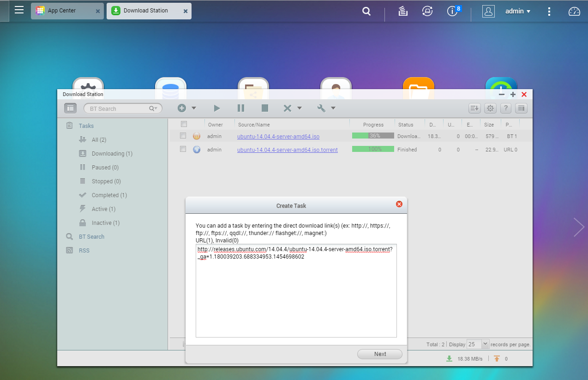The width and height of the screenshot is (588, 380).
Task: Open the three-dot more options menu
Action: pyautogui.click(x=549, y=12)
